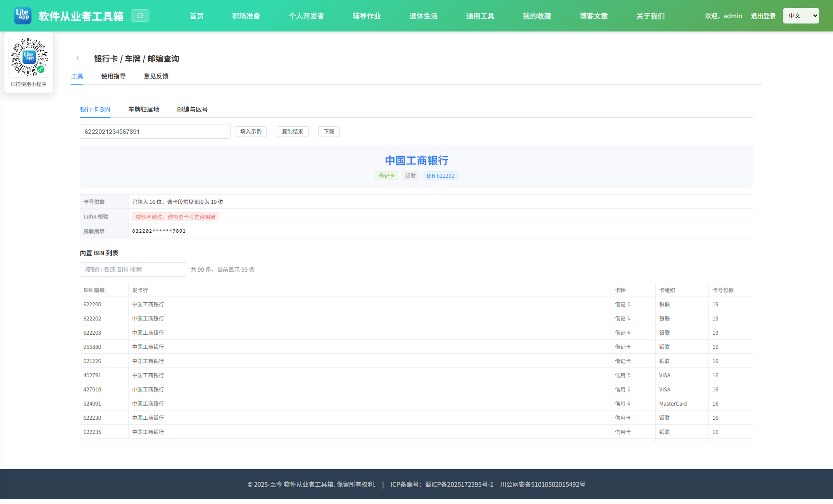Open the 辅导作业 menu

[367, 16]
